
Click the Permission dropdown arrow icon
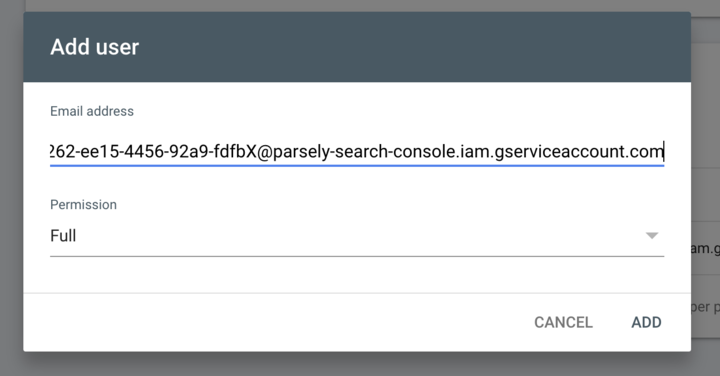(x=652, y=236)
